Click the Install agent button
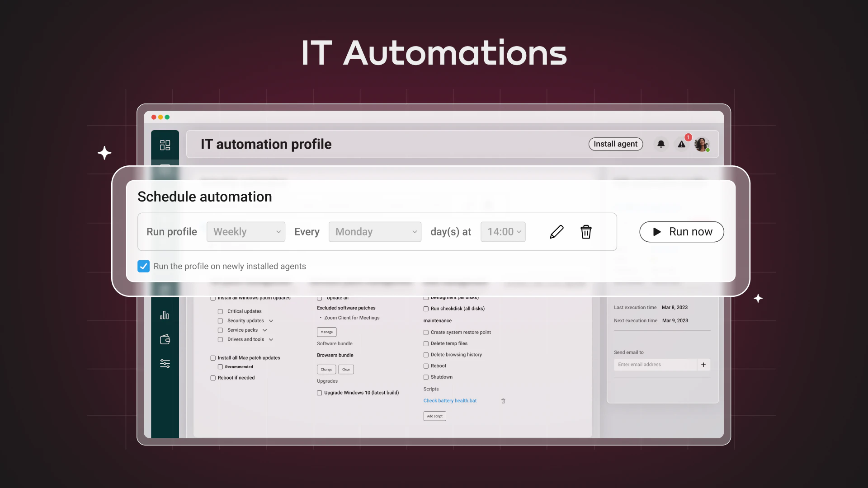The height and width of the screenshot is (488, 868). coord(616,144)
